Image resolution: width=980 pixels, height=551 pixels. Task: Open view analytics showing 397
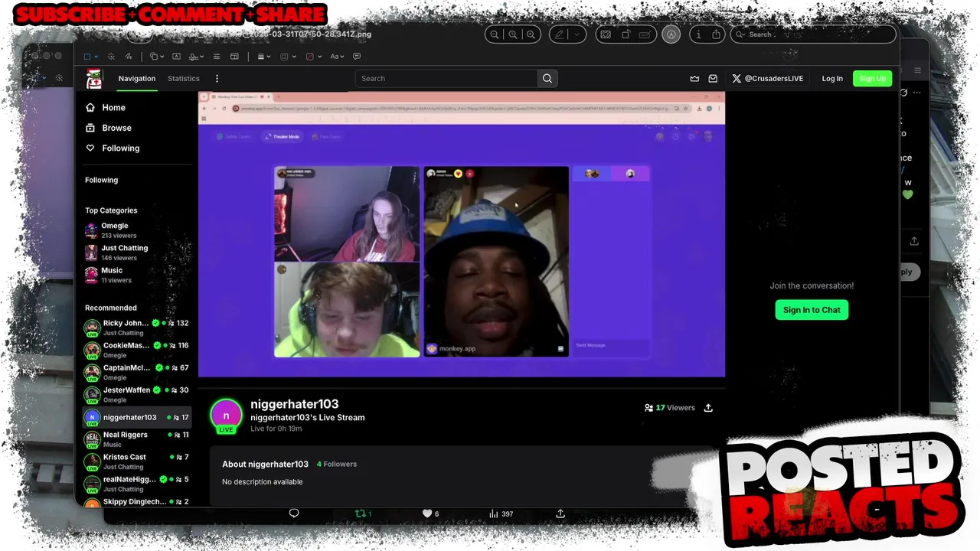coord(501,514)
